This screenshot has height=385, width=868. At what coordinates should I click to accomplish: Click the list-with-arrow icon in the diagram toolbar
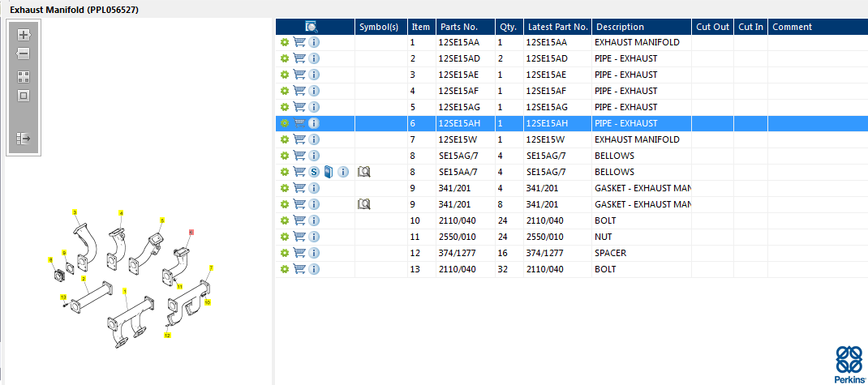24,139
